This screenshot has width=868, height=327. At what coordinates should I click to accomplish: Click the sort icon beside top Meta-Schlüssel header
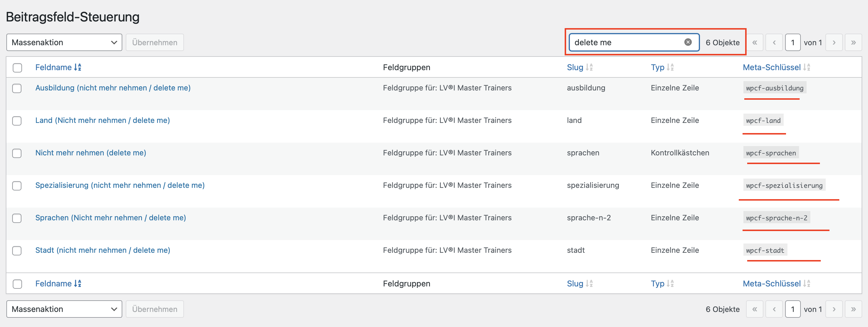point(807,68)
